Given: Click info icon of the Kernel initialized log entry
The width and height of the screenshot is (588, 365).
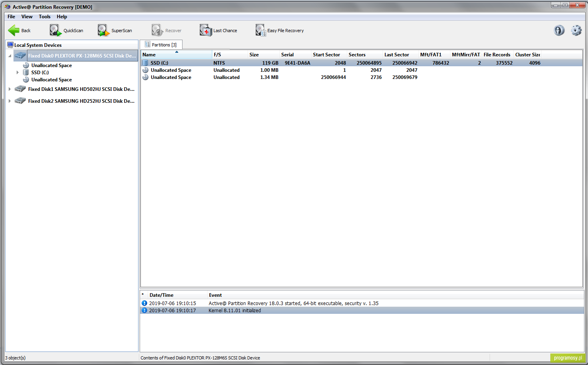Looking at the screenshot, I should coord(144,310).
